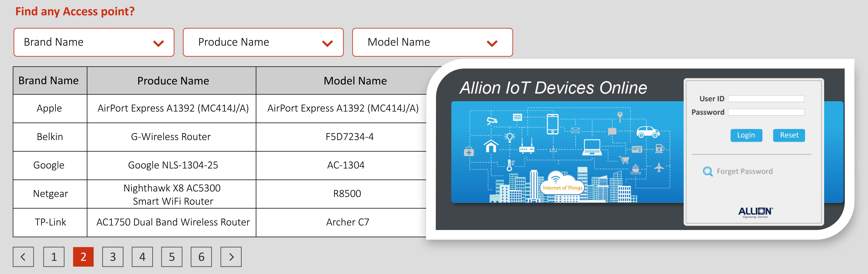
Task: Click the Produce Name column header
Action: click(171, 80)
